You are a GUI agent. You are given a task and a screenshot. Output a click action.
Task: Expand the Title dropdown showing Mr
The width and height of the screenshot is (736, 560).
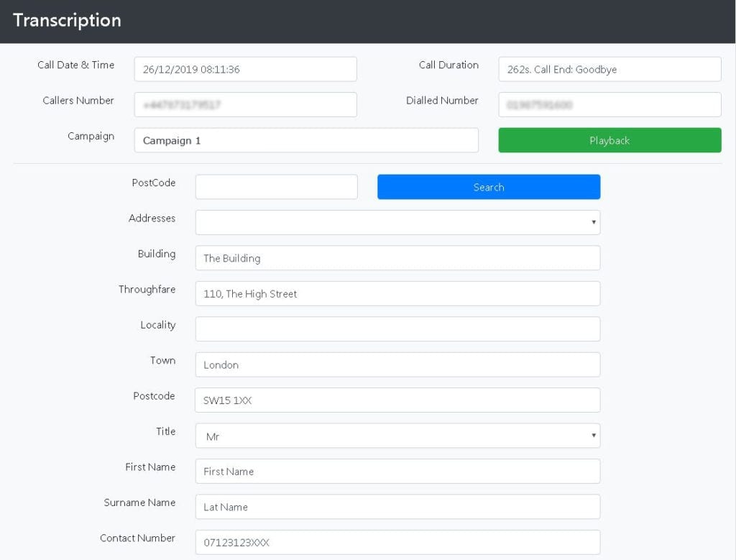click(x=397, y=436)
